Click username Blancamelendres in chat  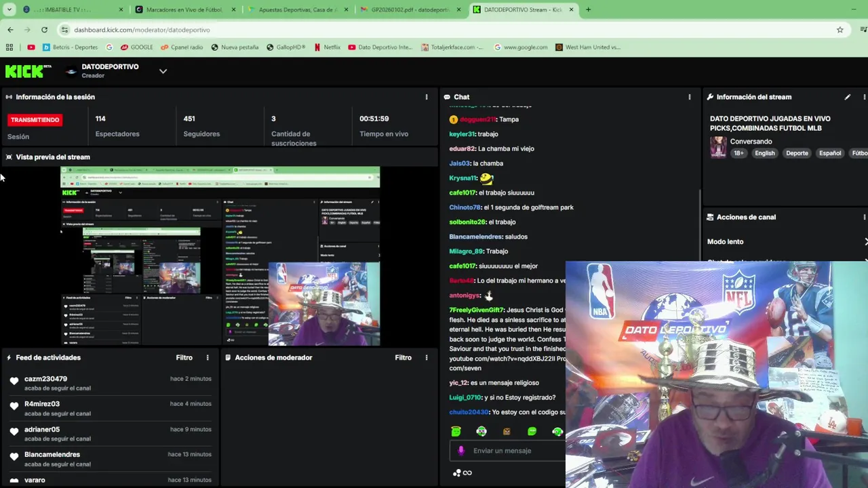coord(475,237)
